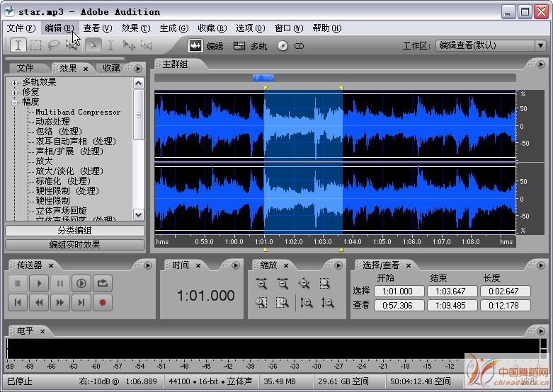Switch to CD view
The width and height of the screenshot is (553, 392).
click(290, 46)
